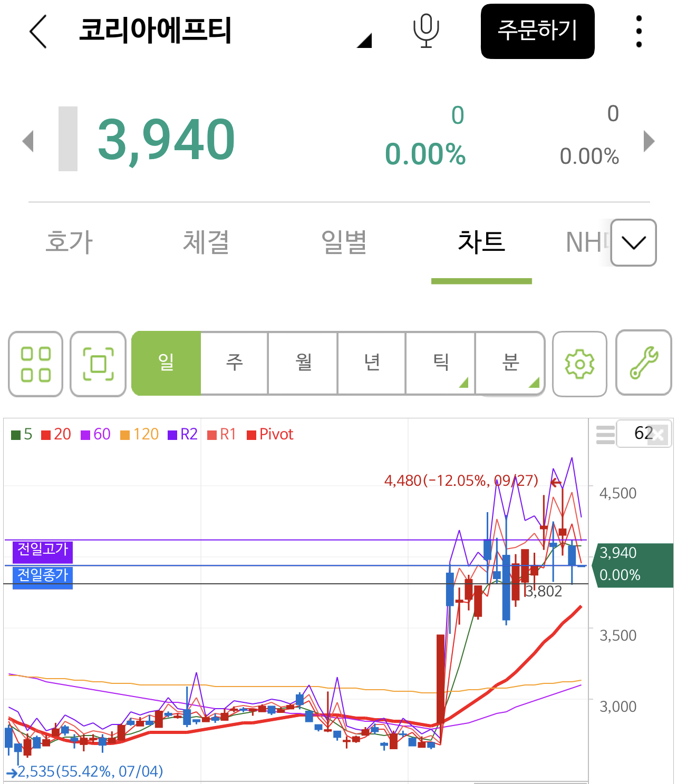This screenshot has height=784, width=677.
Task: Tap the low marker 2,535(55.42%, 07/04)
Action: pyautogui.click(x=90, y=772)
